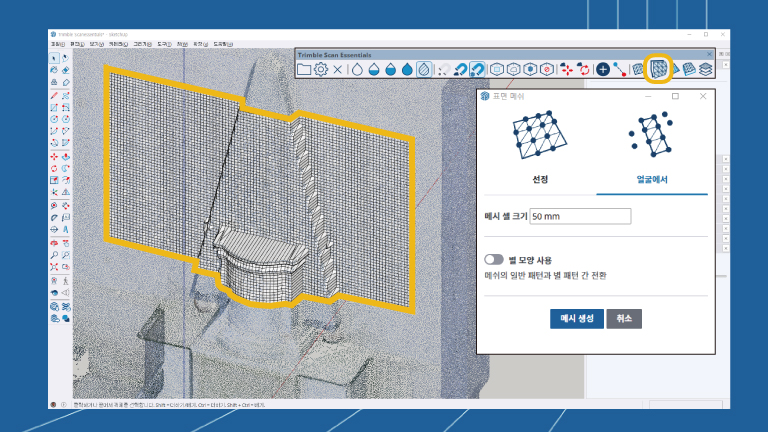Pick the Select arrow tool
768x432 pixels.
pyautogui.click(x=53, y=58)
